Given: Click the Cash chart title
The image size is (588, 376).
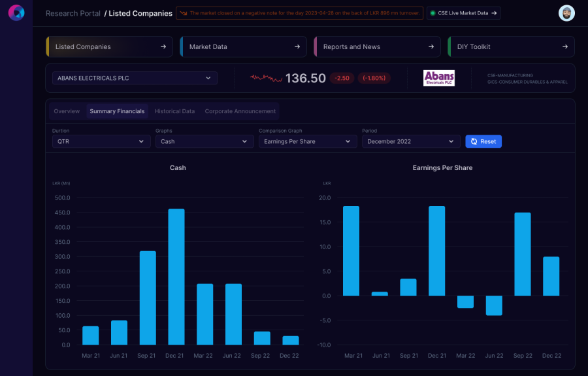Looking at the screenshot, I should [178, 168].
